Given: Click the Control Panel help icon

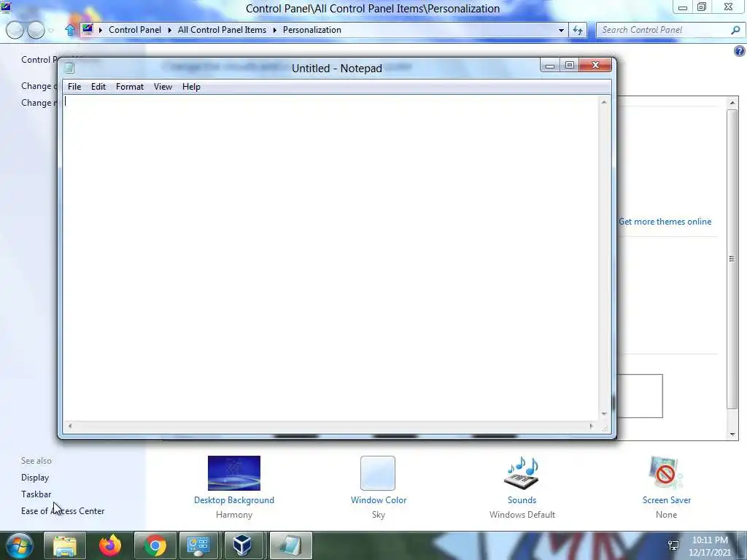Looking at the screenshot, I should (740, 51).
